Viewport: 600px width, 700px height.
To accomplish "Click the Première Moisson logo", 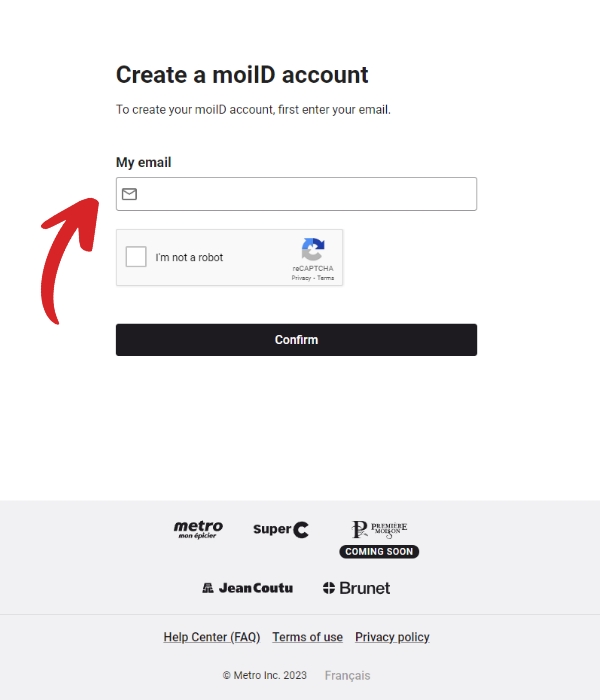I will [379, 529].
